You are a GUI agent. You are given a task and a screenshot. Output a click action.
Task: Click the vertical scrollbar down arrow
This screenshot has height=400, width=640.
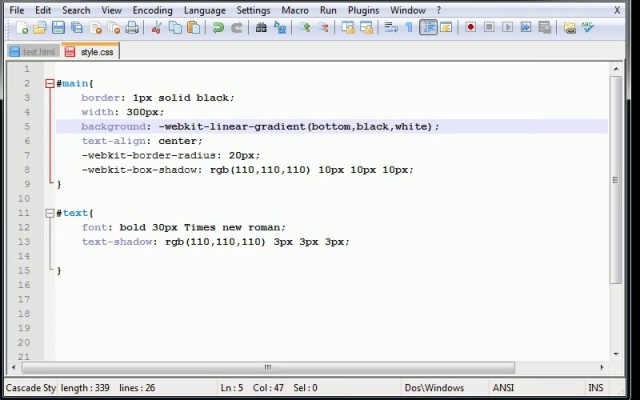point(616,354)
